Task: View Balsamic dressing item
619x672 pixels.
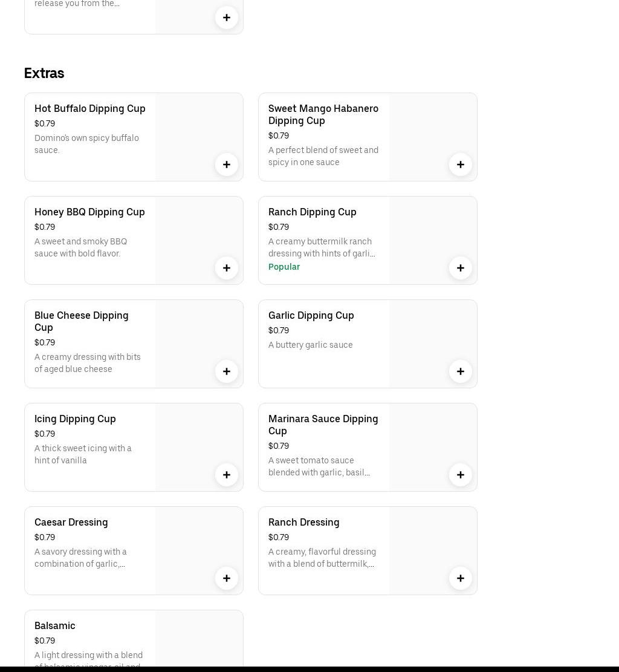Action: click(x=55, y=626)
